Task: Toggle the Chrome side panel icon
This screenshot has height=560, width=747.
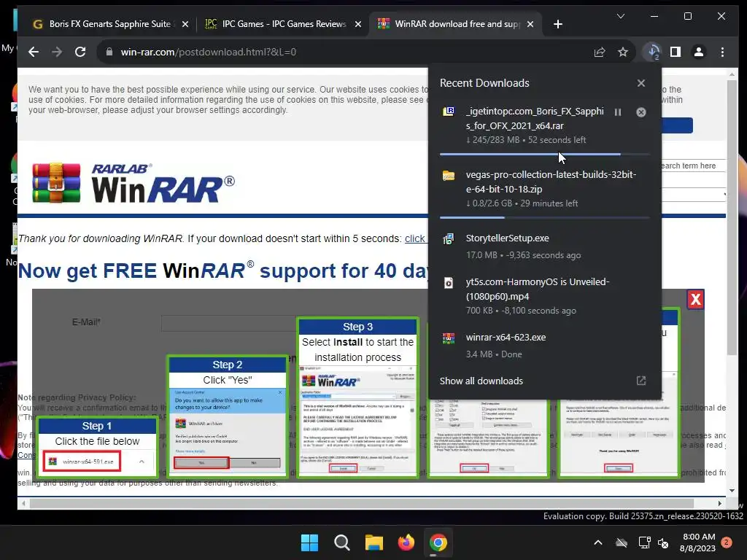Action: pos(676,52)
